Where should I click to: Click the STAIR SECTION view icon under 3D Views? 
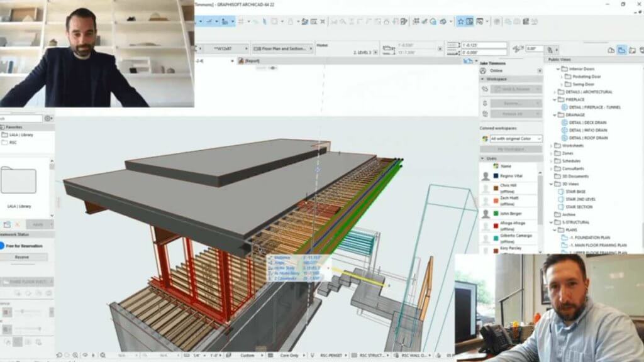pyautogui.click(x=561, y=206)
